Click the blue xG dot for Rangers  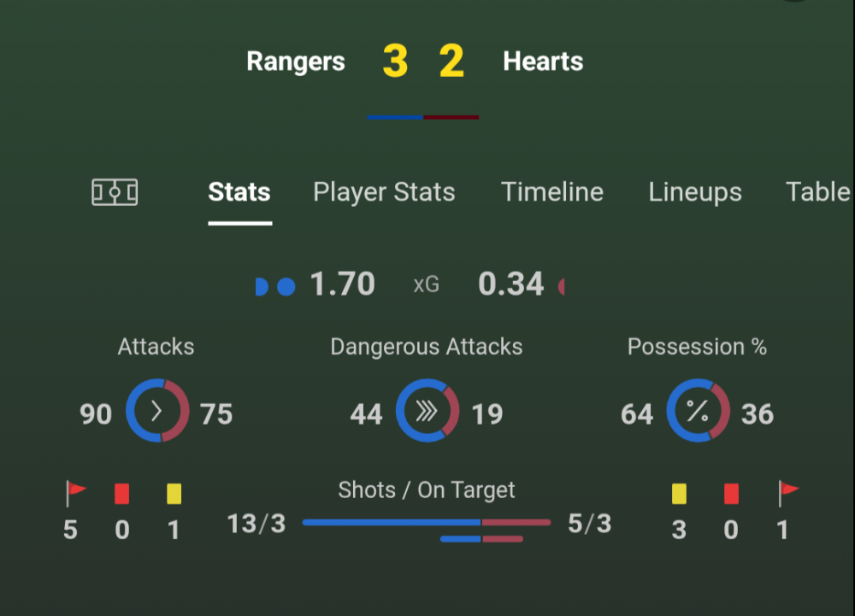tap(286, 286)
